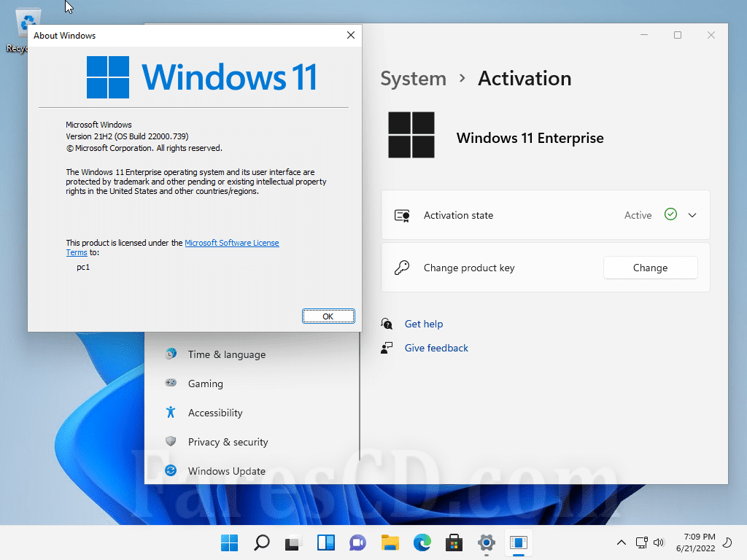Open network status tray icon

coord(641,542)
